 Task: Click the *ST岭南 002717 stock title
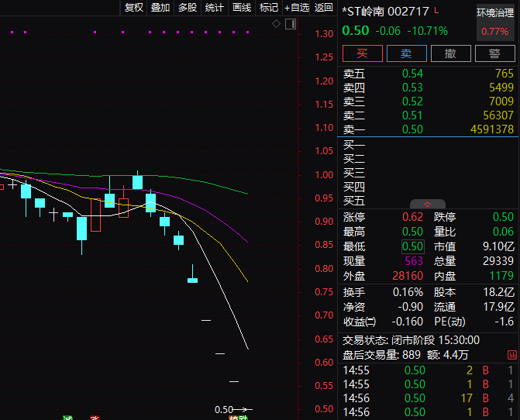point(385,12)
